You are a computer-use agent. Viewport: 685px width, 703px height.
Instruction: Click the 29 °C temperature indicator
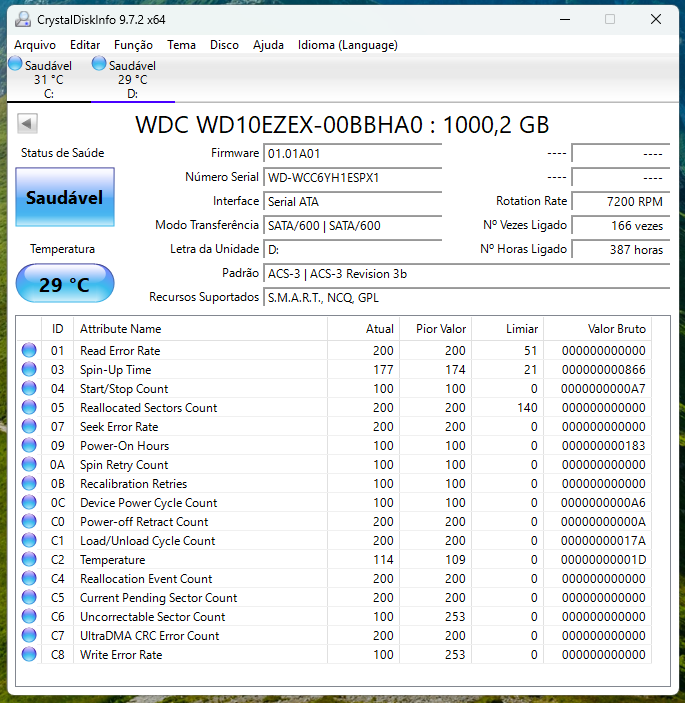point(65,285)
